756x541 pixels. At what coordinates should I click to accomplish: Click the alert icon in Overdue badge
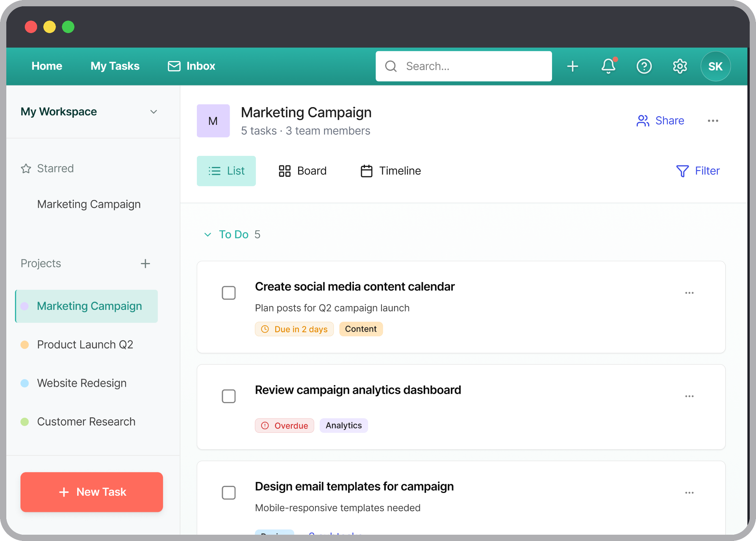coord(265,426)
